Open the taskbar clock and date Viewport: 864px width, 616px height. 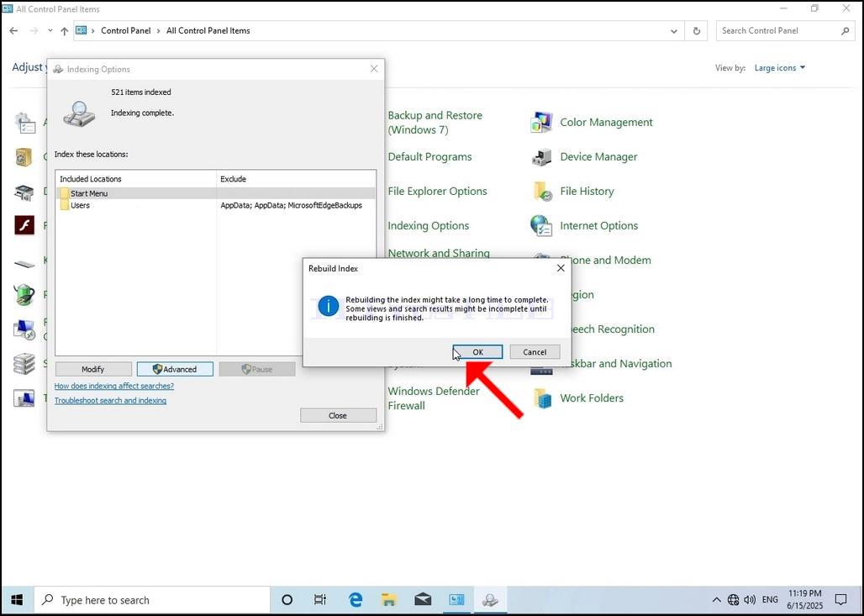click(x=804, y=600)
